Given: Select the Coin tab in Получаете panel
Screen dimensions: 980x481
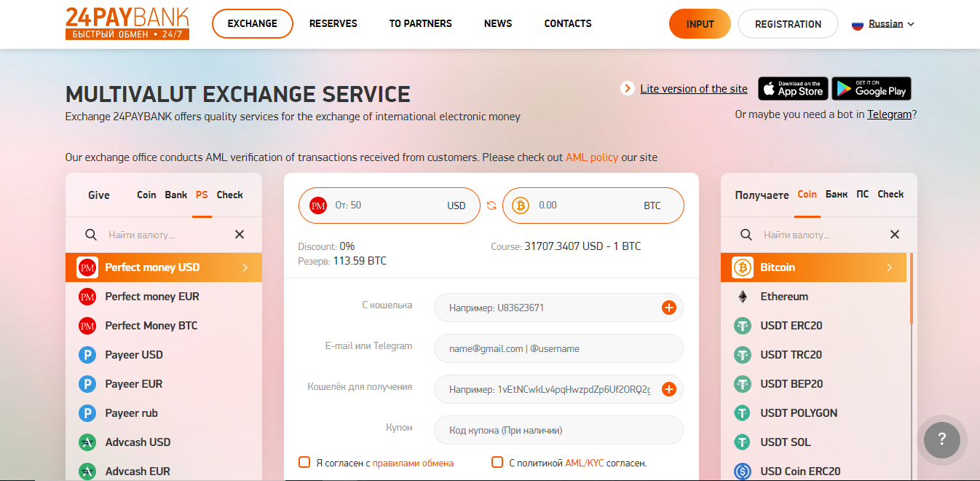Looking at the screenshot, I should pyautogui.click(x=807, y=194).
